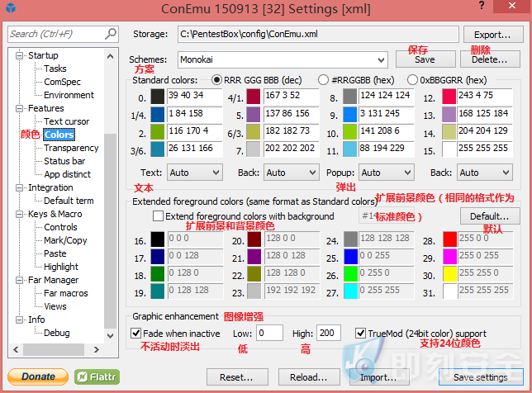The image size is (532, 393).
Task: Click color 15 value field 255 255 255
Action: (484, 149)
